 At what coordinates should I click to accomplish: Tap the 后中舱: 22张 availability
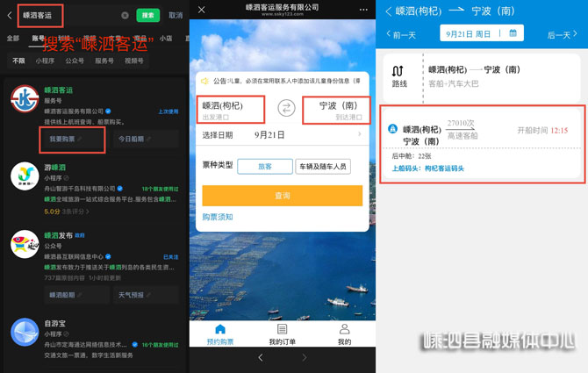click(412, 156)
